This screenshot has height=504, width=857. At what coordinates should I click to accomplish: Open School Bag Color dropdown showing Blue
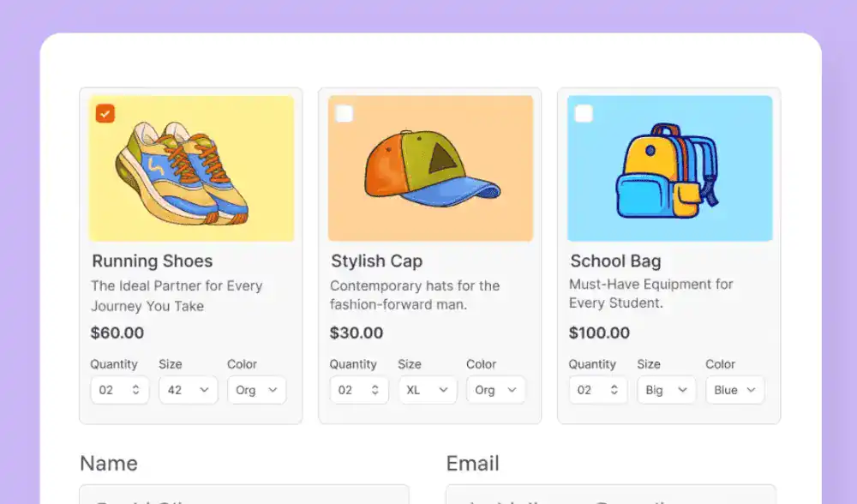(734, 390)
